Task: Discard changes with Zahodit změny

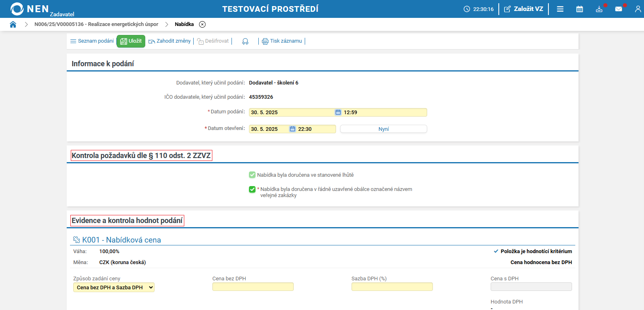Action: pos(170,41)
